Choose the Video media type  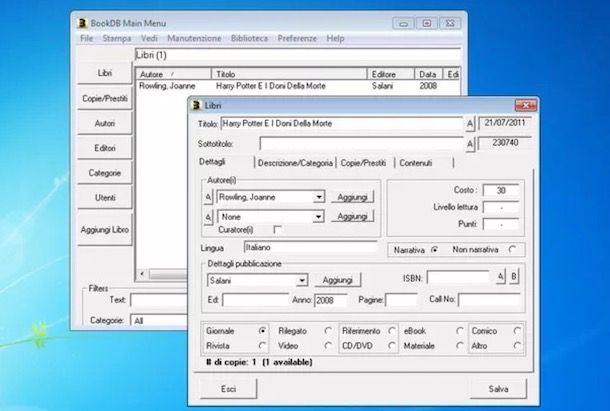(328, 346)
